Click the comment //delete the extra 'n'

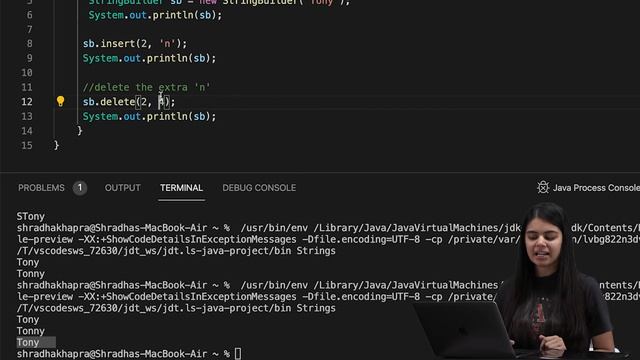coord(147,87)
